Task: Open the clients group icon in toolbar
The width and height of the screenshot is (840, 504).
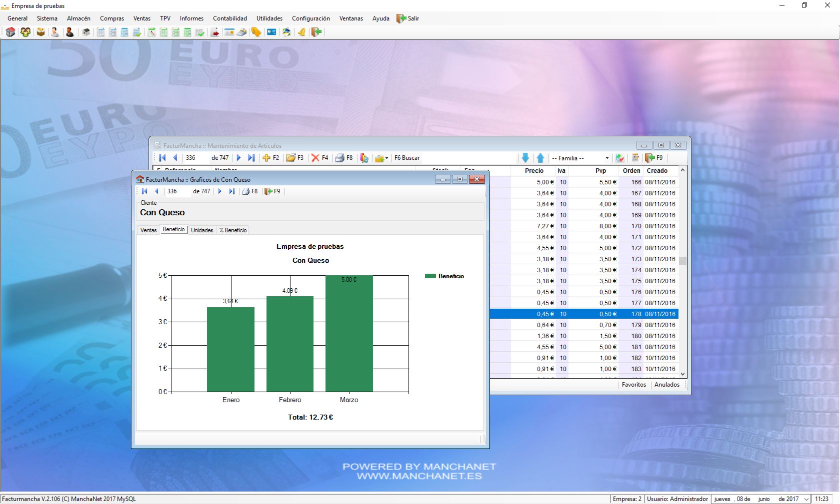Action: pos(25,32)
